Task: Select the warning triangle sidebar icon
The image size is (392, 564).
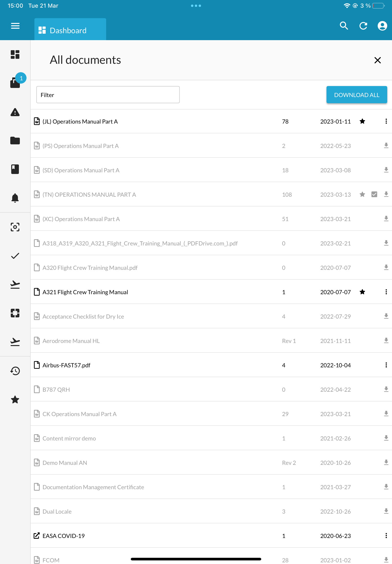Action: click(15, 113)
